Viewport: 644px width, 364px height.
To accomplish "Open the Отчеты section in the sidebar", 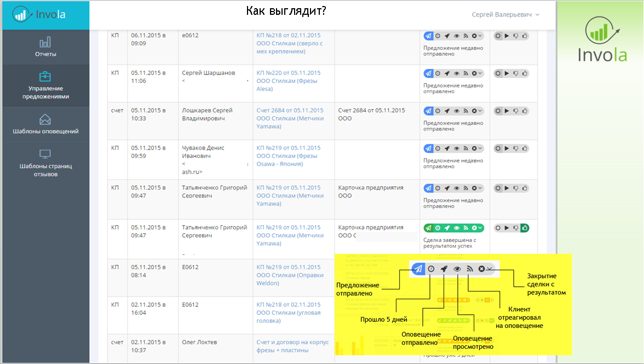I will 45,47.
